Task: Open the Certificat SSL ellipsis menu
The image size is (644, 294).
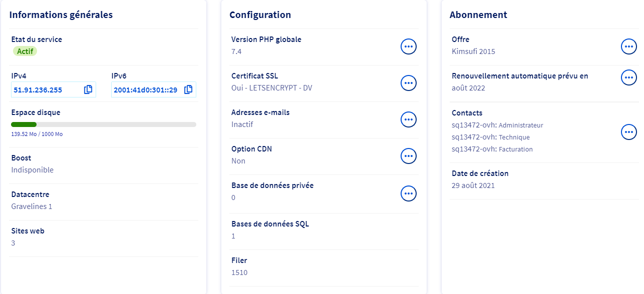Action: [409, 83]
